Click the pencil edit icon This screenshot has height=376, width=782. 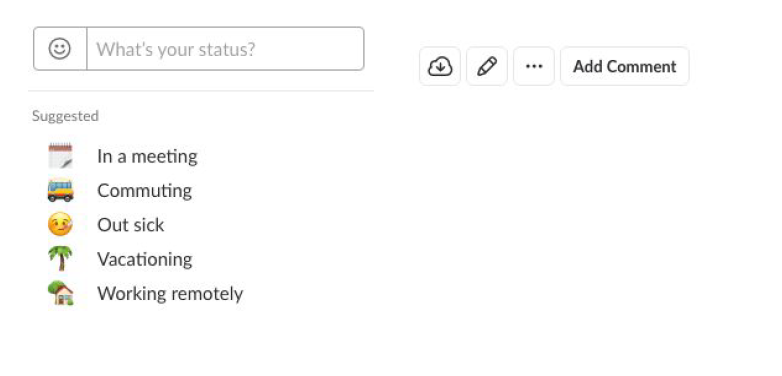487,66
